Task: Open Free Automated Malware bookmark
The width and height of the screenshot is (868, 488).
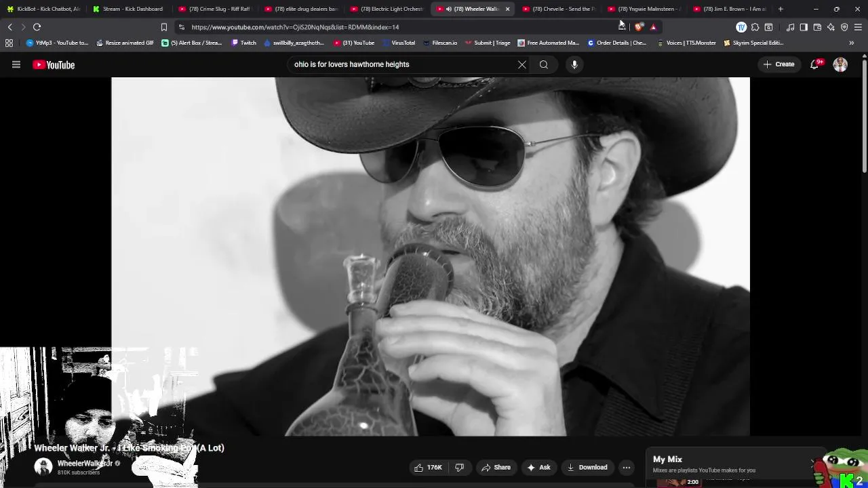Action: coord(548,43)
